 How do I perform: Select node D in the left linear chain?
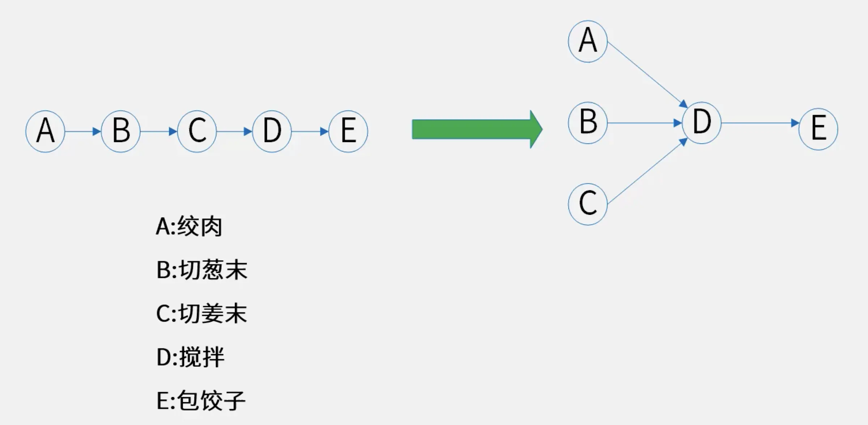(272, 131)
